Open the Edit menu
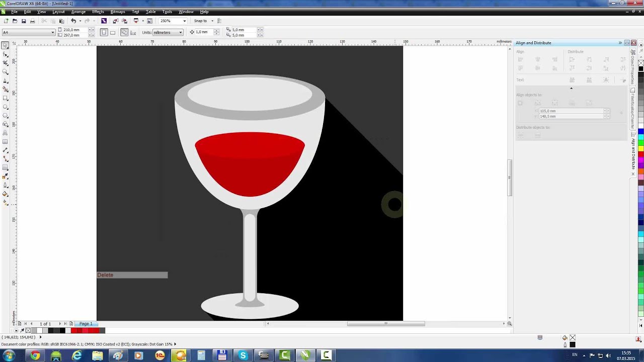Viewport: 644px width, 362px height. [x=27, y=12]
